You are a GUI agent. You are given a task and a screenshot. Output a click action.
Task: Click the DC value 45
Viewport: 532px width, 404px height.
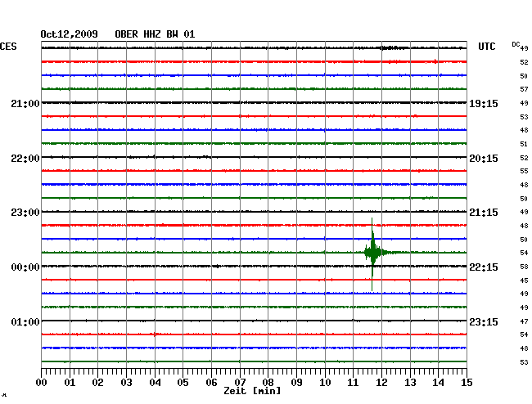click(x=524, y=281)
